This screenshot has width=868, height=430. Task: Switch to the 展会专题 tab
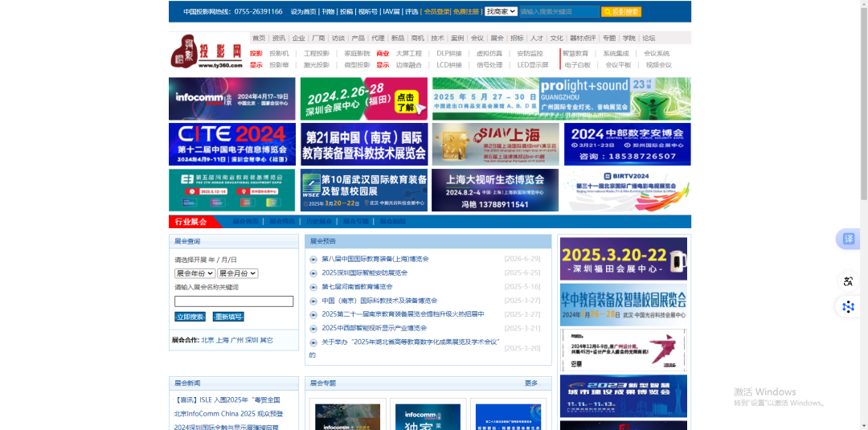(356, 221)
